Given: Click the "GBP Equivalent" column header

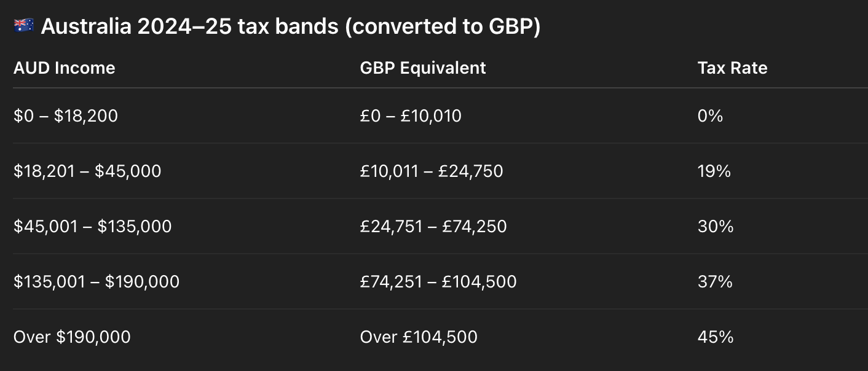Looking at the screenshot, I should point(423,68).
